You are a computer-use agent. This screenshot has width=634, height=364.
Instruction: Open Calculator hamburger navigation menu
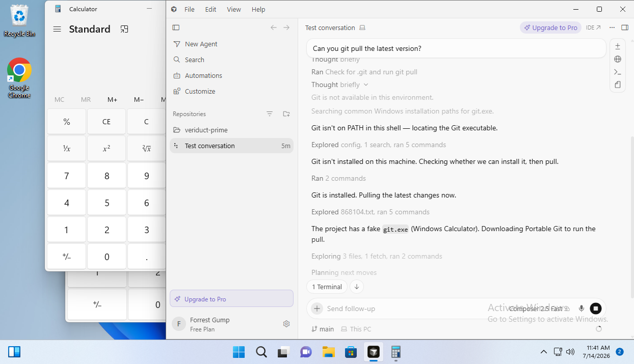coord(57,29)
